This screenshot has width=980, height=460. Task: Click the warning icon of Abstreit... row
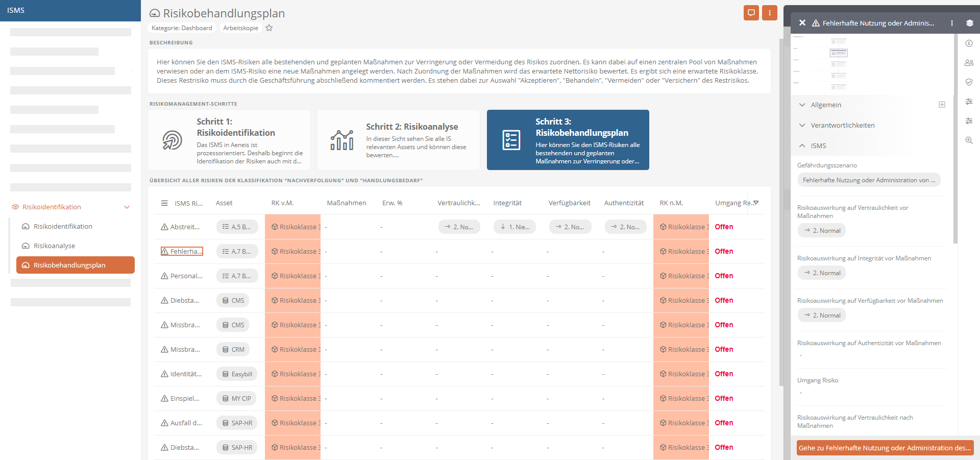164,227
